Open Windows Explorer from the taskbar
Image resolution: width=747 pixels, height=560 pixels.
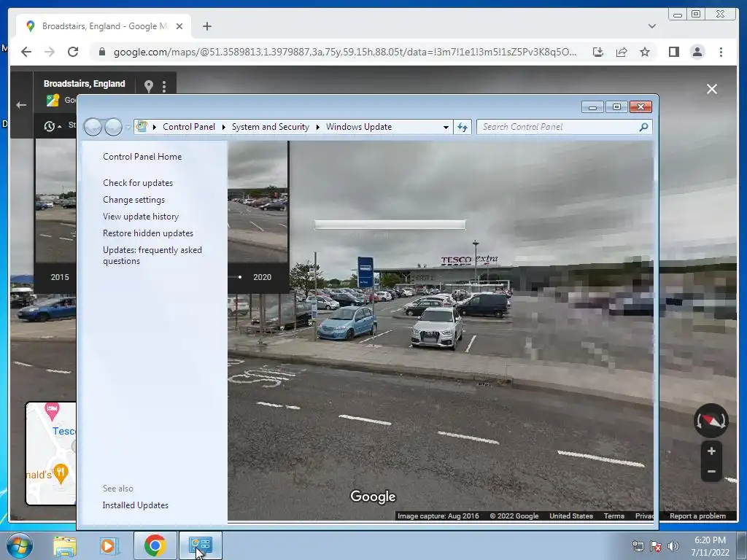click(x=65, y=545)
